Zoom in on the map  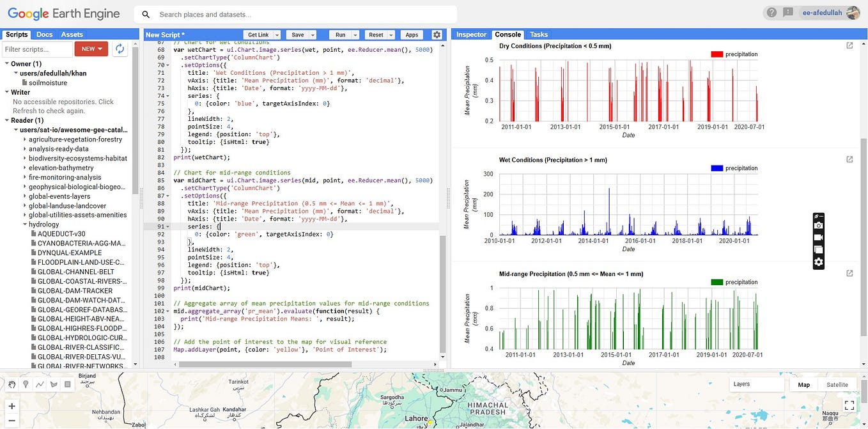pos(12,406)
